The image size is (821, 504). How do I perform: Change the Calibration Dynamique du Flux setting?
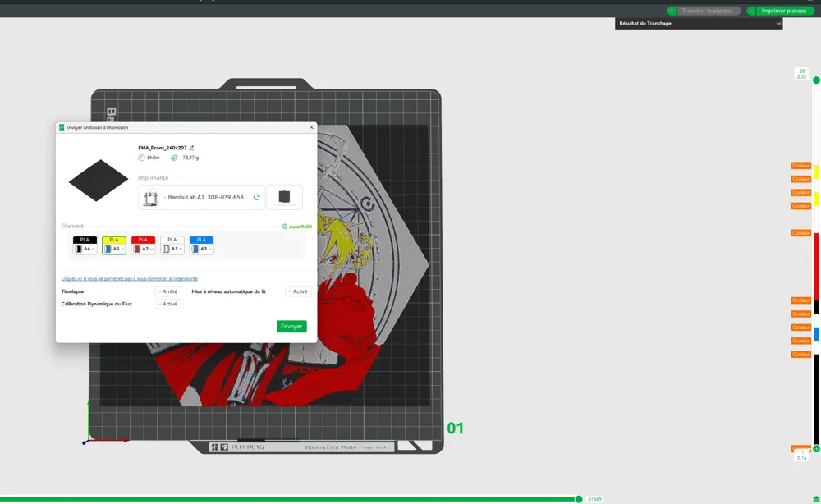(167, 304)
